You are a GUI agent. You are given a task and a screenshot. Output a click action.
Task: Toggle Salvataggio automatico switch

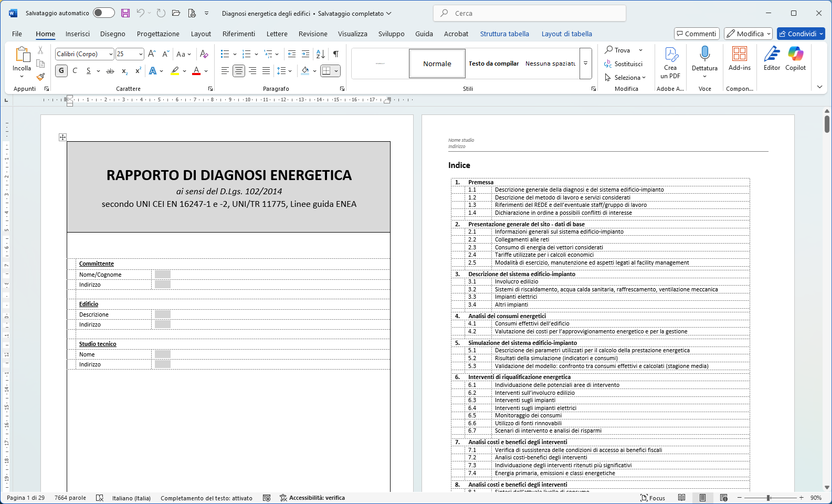click(104, 13)
